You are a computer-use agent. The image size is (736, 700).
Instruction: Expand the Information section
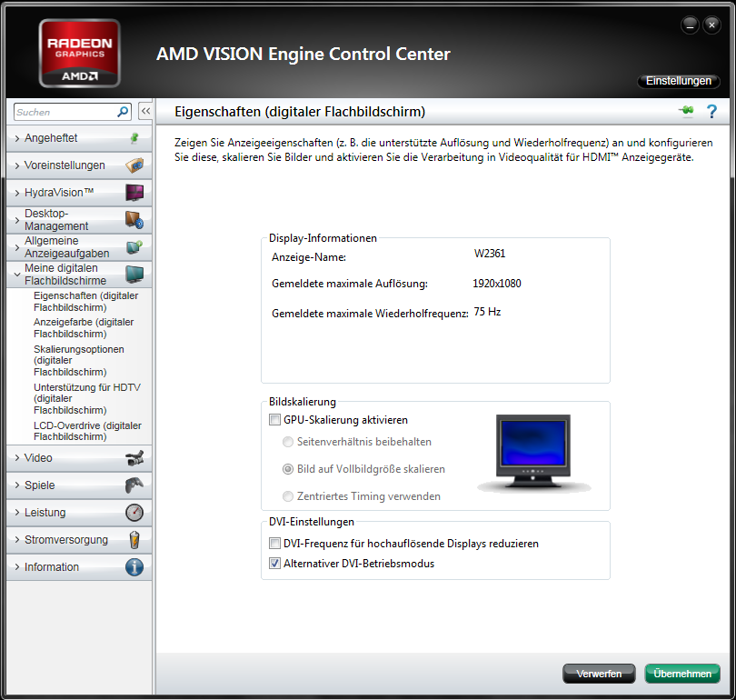(79, 566)
